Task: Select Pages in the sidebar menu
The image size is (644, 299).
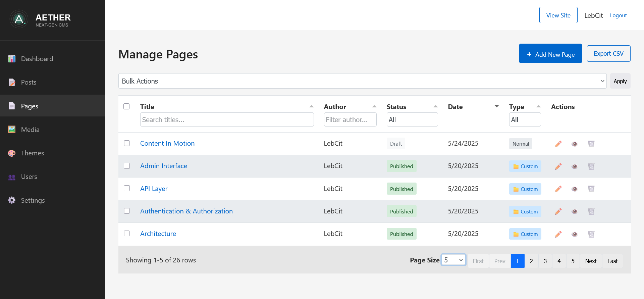Action: coord(52,106)
